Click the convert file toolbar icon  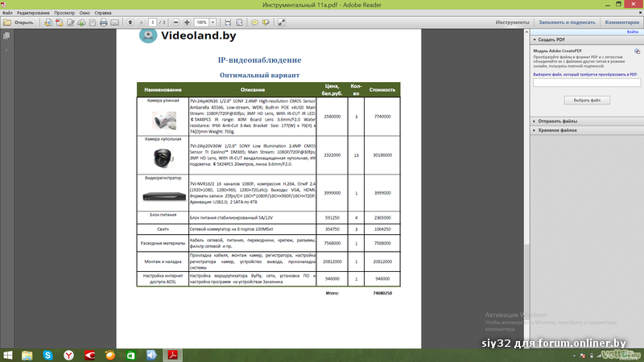pyautogui.click(x=48, y=23)
